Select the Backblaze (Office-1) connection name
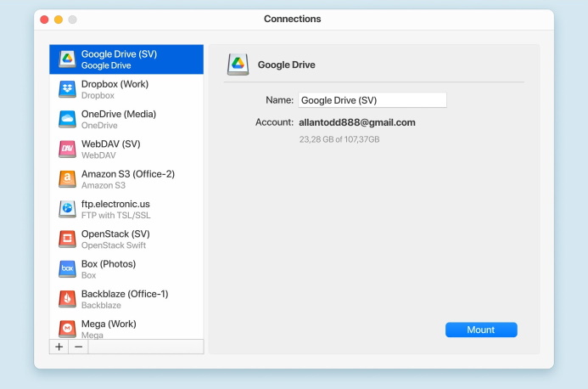The width and height of the screenshot is (588, 389). point(125,294)
